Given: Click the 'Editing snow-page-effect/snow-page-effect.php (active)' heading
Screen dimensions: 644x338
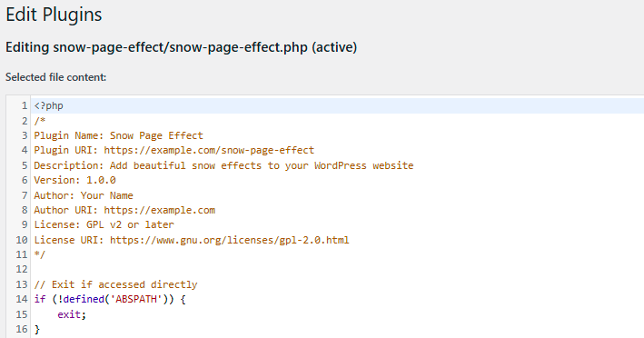Looking at the screenshot, I should point(181,47).
